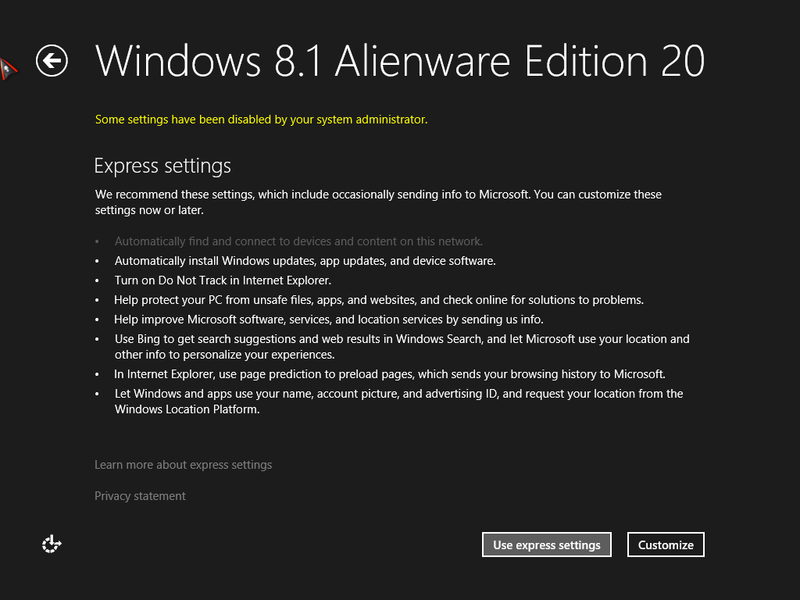The height and width of the screenshot is (600, 800).
Task: Click 'Turn on Do Not Track' bullet
Action: coord(222,280)
